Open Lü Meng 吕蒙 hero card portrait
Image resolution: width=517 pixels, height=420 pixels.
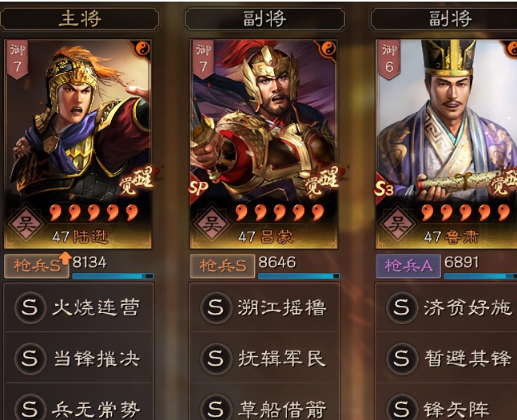coord(264,144)
